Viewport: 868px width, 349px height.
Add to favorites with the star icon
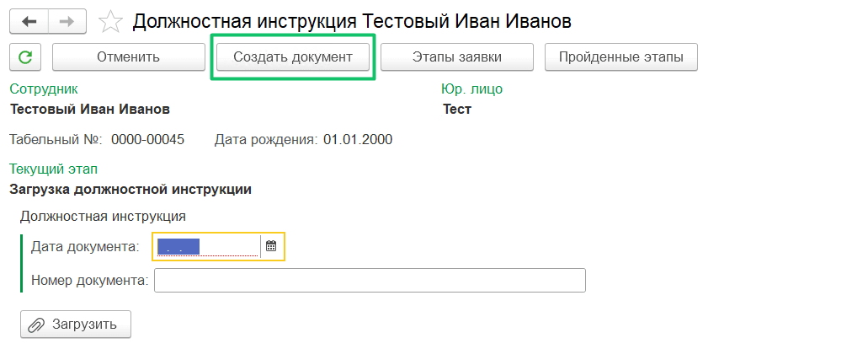[109, 22]
